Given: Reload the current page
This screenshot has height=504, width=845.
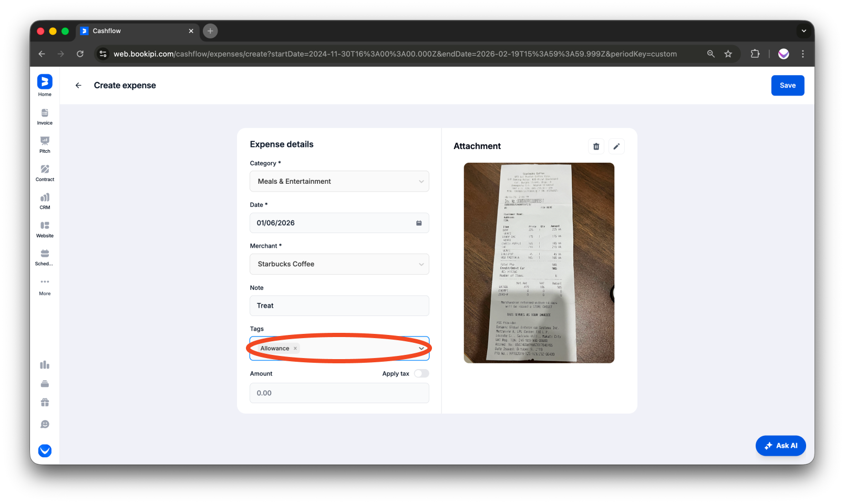Looking at the screenshot, I should click(80, 54).
